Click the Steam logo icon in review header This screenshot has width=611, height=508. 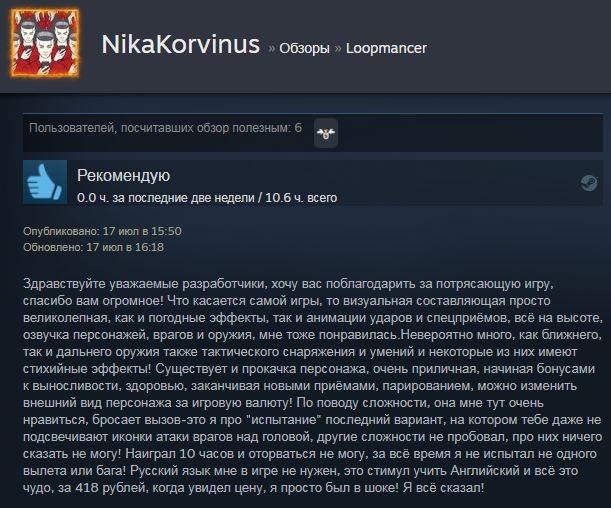[x=589, y=183]
